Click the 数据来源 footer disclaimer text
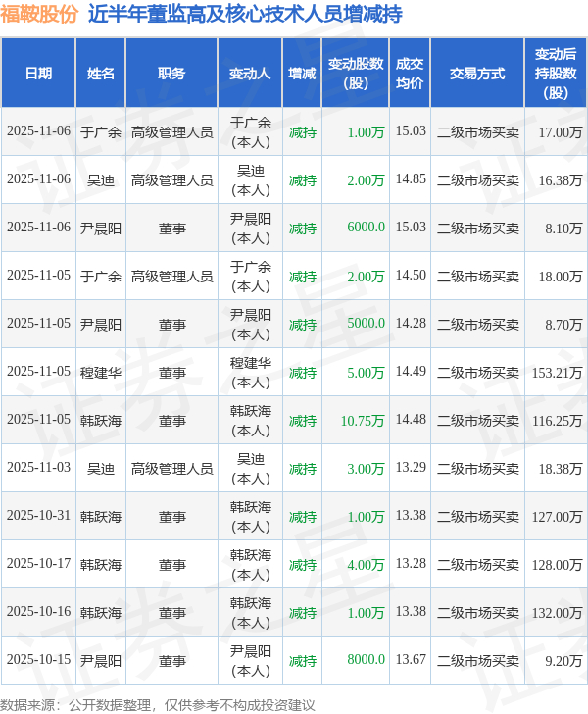Screen dimensions: 588x714 pyautogui.click(x=158, y=705)
